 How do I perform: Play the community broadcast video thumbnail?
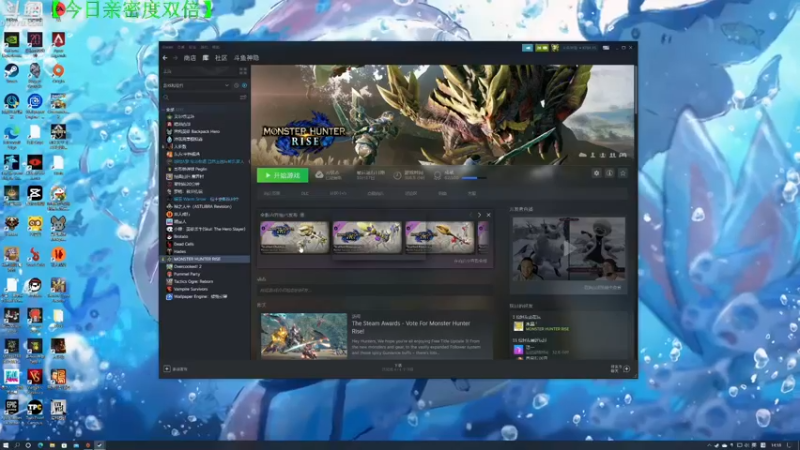tap(569, 249)
